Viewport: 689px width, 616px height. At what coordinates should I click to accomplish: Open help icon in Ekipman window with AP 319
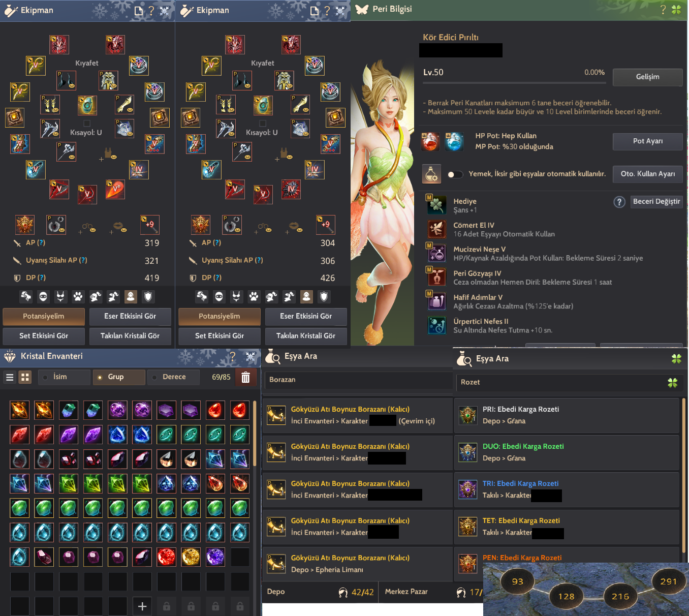pos(151,11)
